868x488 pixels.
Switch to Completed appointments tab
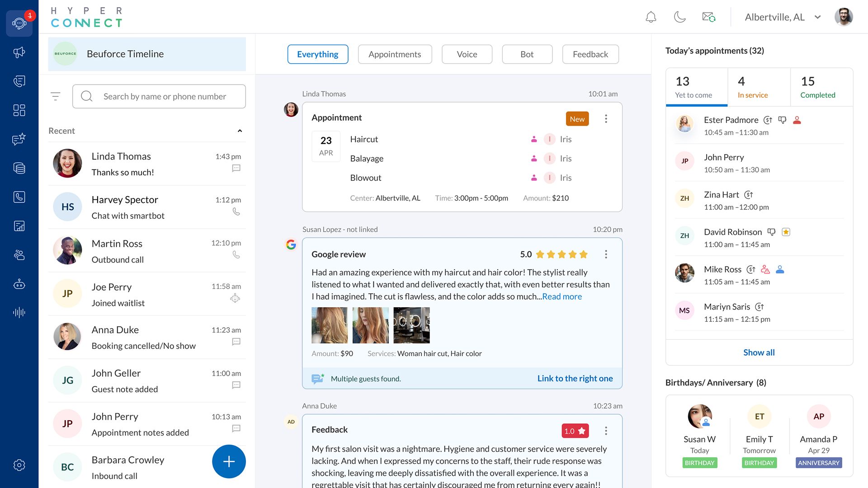tap(821, 87)
